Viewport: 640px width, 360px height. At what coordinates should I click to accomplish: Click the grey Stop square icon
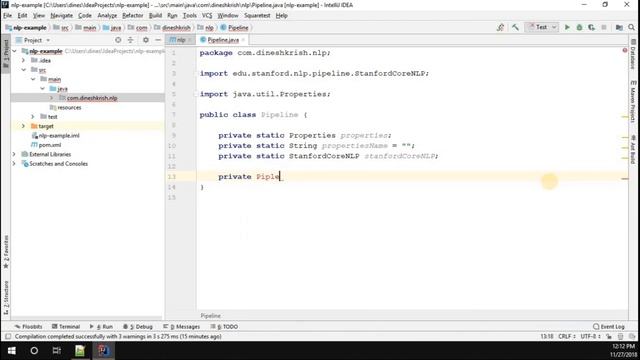[604, 27]
